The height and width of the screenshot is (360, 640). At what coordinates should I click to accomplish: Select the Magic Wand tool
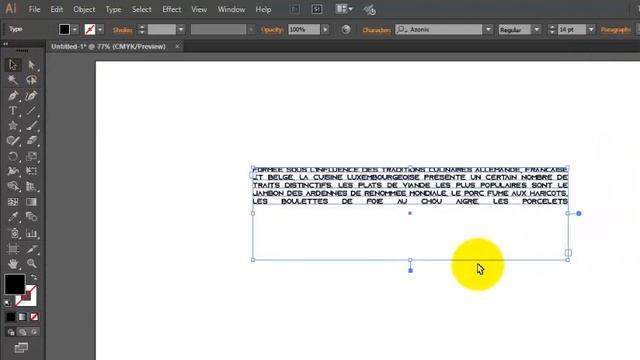pyautogui.click(x=13, y=80)
